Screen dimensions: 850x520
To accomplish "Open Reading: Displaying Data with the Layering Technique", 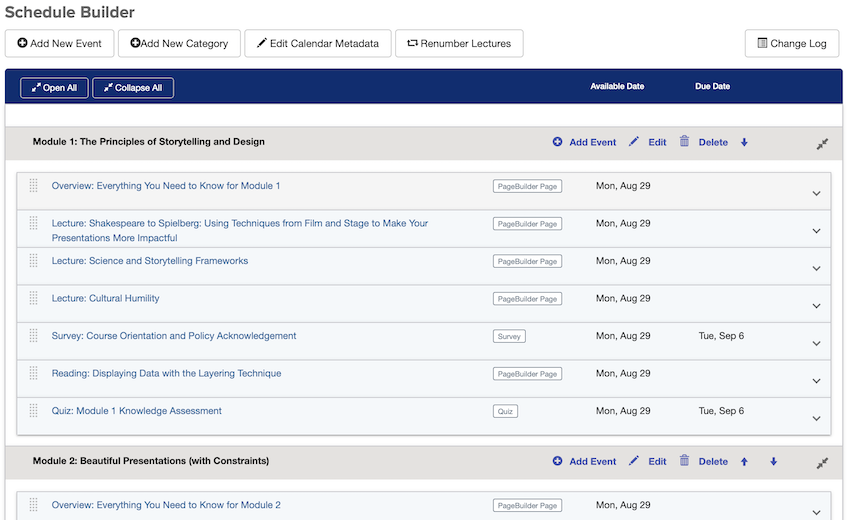I will pos(166,373).
